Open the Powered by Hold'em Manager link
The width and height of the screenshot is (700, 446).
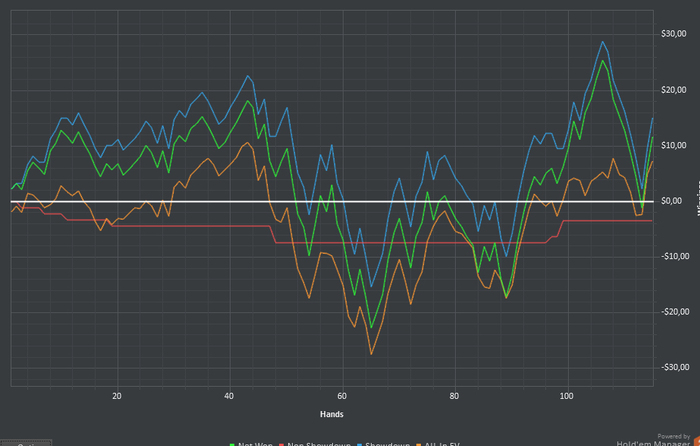653,440
